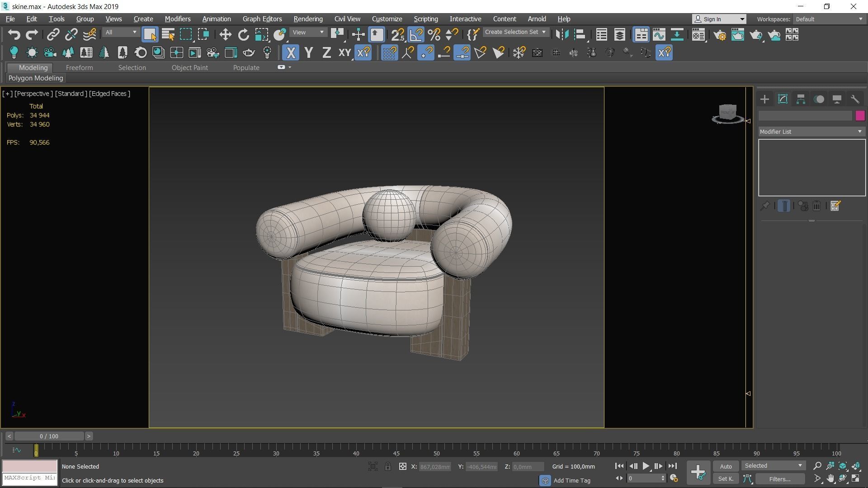The image size is (868, 488).
Task: Click the Create panel plus icon
Action: point(764,99)
